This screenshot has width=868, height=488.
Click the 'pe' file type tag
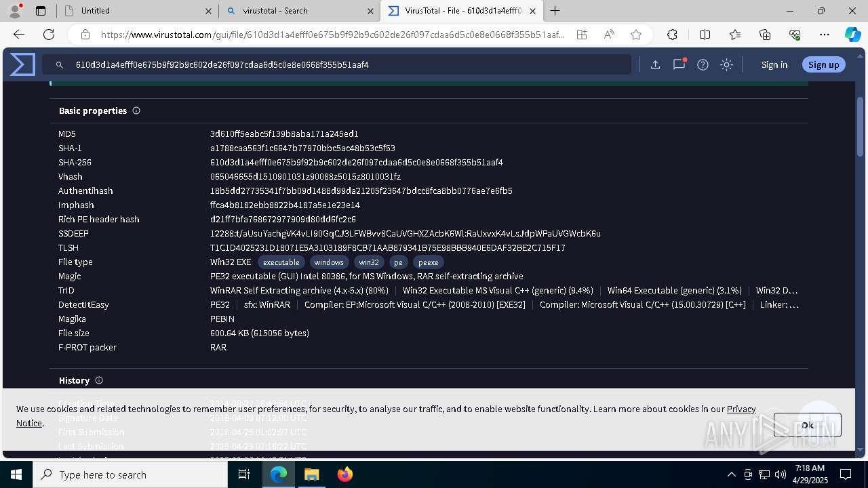pos(399,262)
